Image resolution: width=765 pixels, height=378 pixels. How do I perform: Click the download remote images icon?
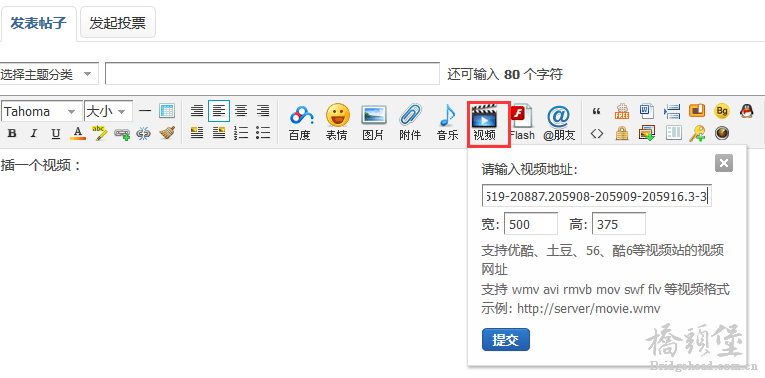[647, 133]
